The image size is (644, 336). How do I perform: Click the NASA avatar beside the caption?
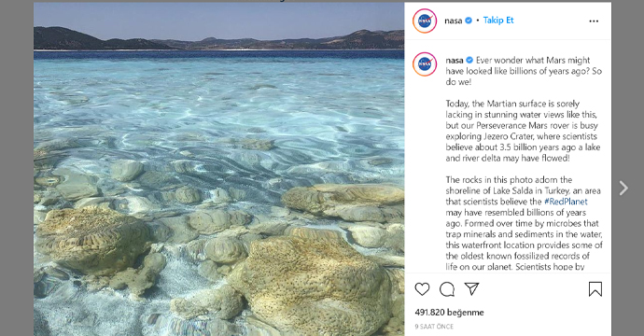(425, 64)
